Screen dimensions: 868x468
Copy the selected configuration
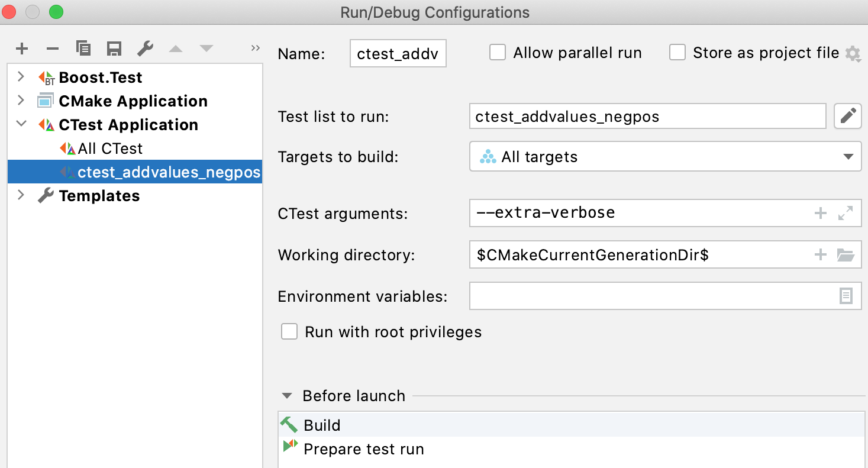(83, 49)
